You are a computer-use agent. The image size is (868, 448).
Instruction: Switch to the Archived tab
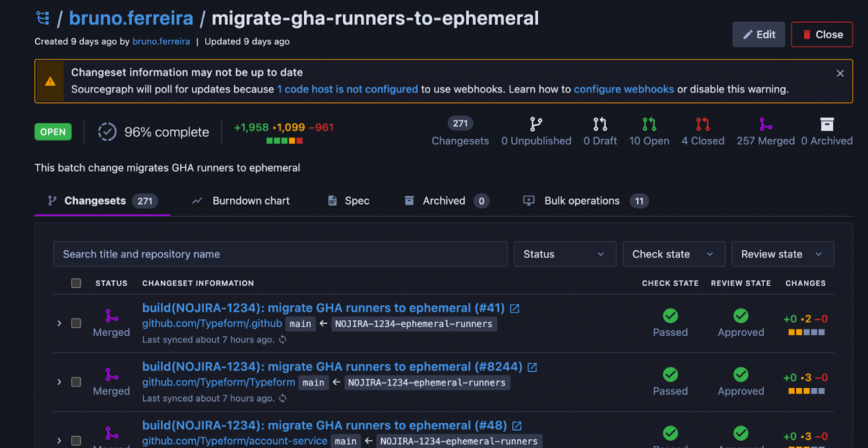447,201
